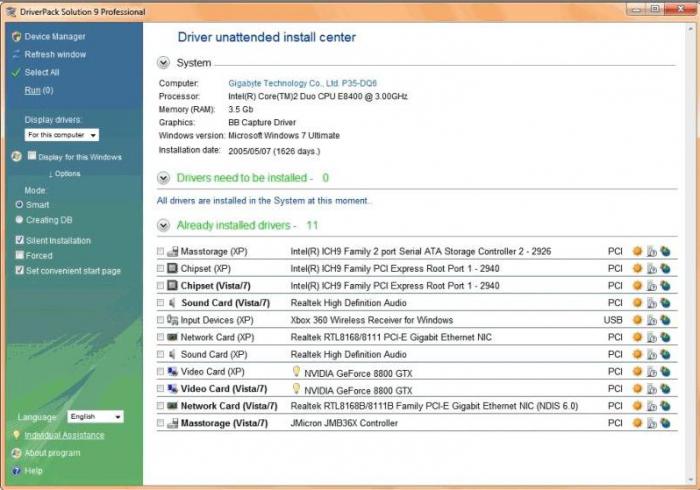Click globe icon in Masstorage (Vista/7) row
The width and height of the screenshot is (700, 490).
click(666, 423)
